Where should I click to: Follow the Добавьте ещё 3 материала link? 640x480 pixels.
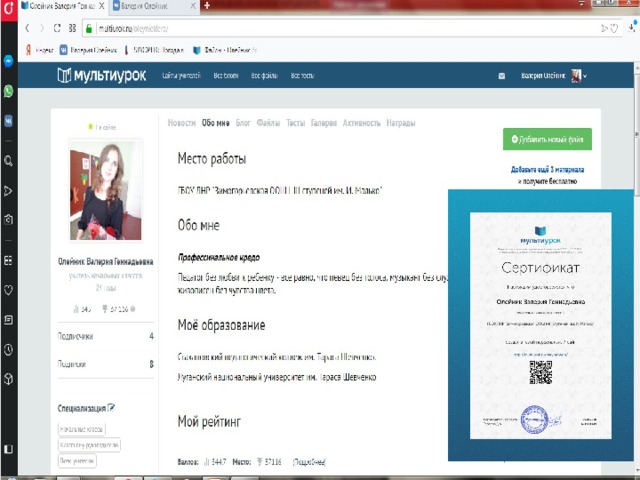547,169
